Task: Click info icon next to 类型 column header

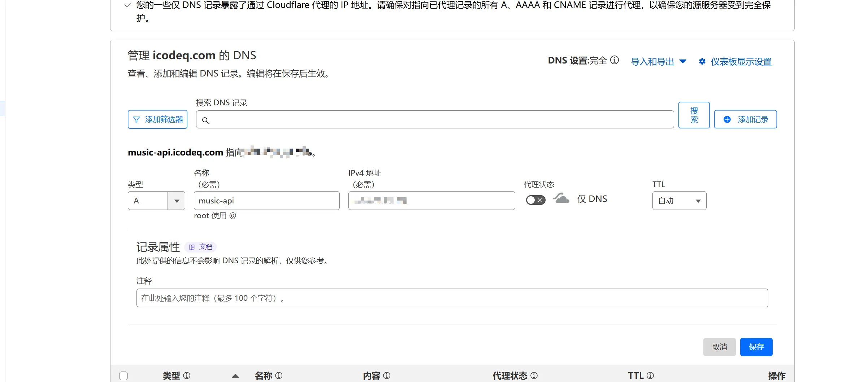Action: tap(187, 376)
